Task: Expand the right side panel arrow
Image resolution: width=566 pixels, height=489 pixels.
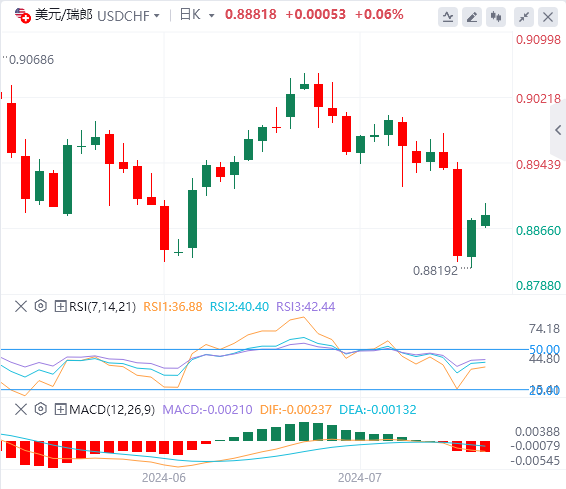Action: click(x=558, y=130)
